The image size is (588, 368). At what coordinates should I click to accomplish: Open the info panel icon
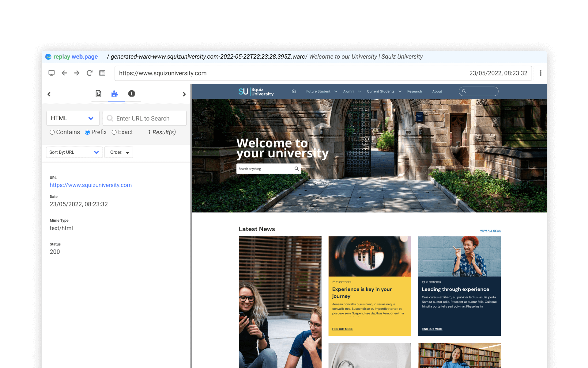132,94
